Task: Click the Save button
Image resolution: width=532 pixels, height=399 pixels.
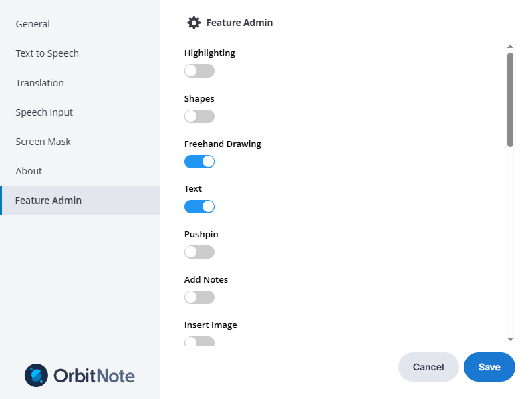Action: pos(489,367)
